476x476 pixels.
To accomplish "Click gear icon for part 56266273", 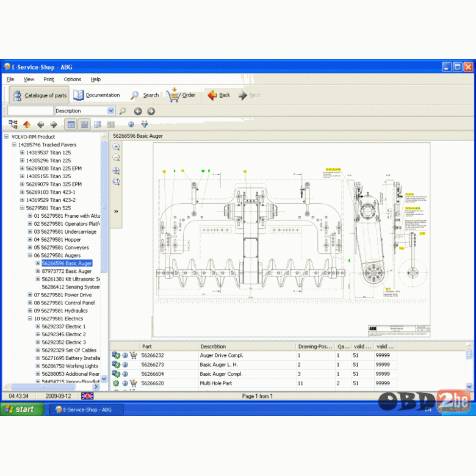I will point(116,364).
